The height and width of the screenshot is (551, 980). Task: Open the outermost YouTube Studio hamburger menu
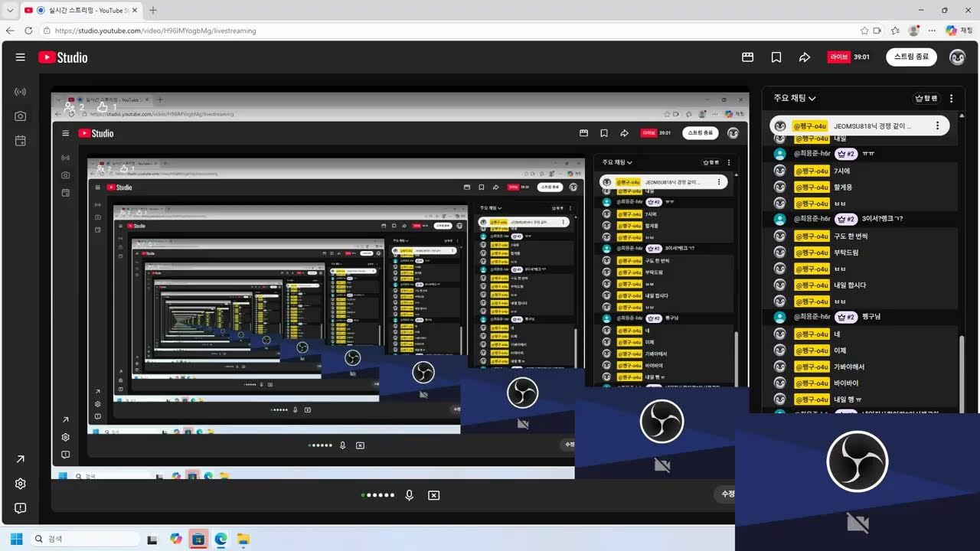(x=21, y=57)
